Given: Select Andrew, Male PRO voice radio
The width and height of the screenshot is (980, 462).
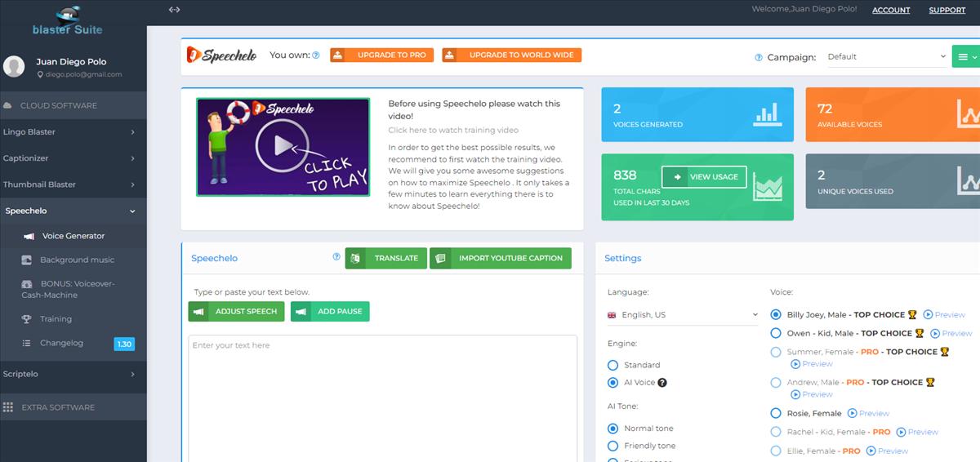Looking at the screenshot, I should pos(776,382).
